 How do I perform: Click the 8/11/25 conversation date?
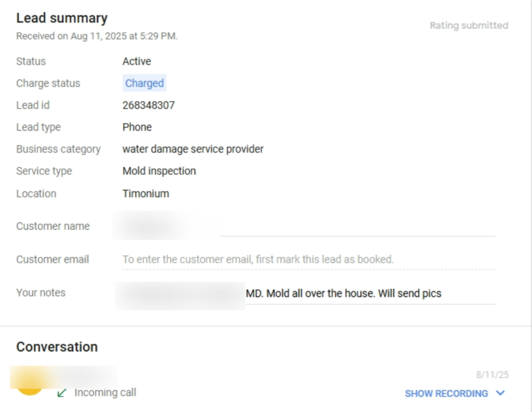tap(492, 375)
